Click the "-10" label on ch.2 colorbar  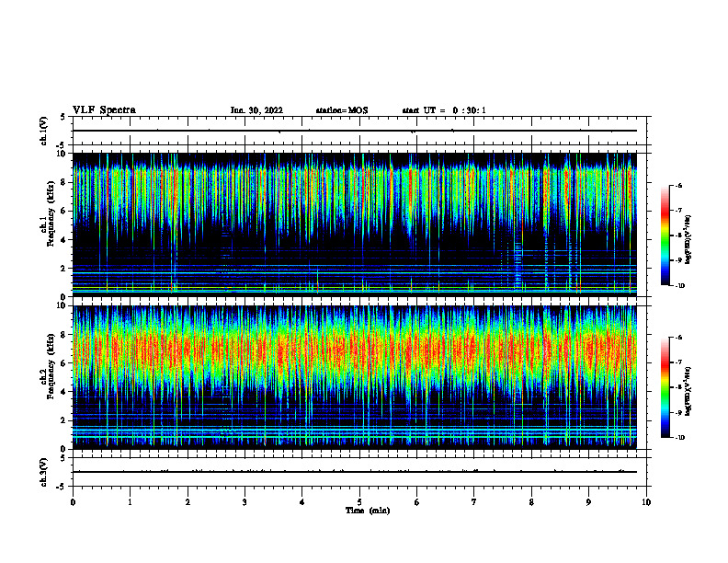point(680,437)
